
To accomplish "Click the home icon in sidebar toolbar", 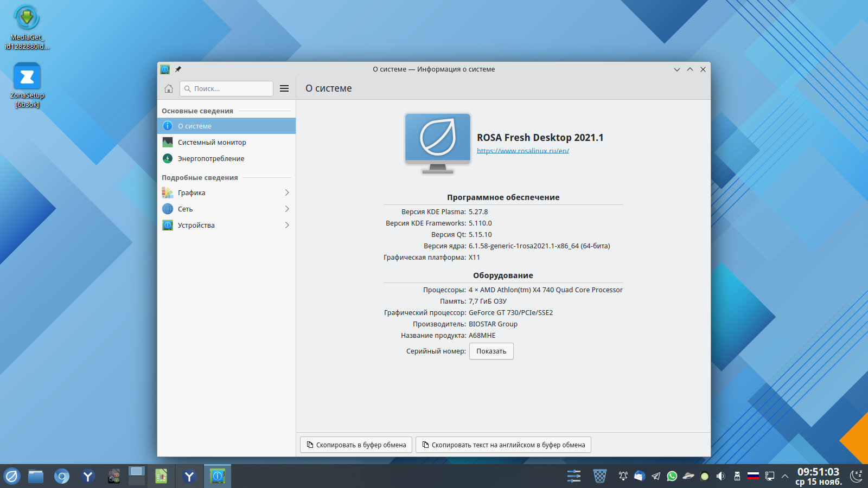I will click(169, 88).
